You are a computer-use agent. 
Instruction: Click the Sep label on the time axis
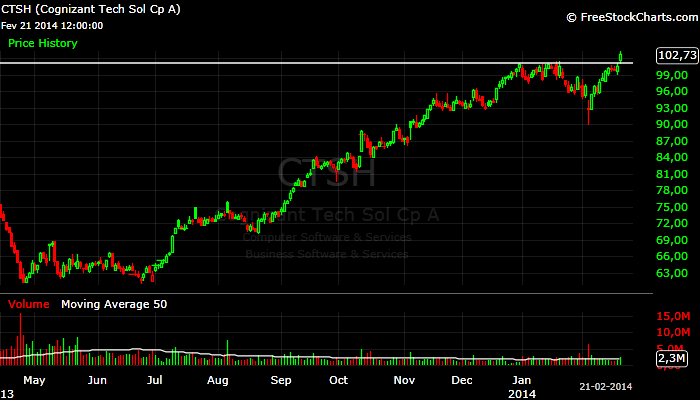pyautogui.click(x=280, y=380)
